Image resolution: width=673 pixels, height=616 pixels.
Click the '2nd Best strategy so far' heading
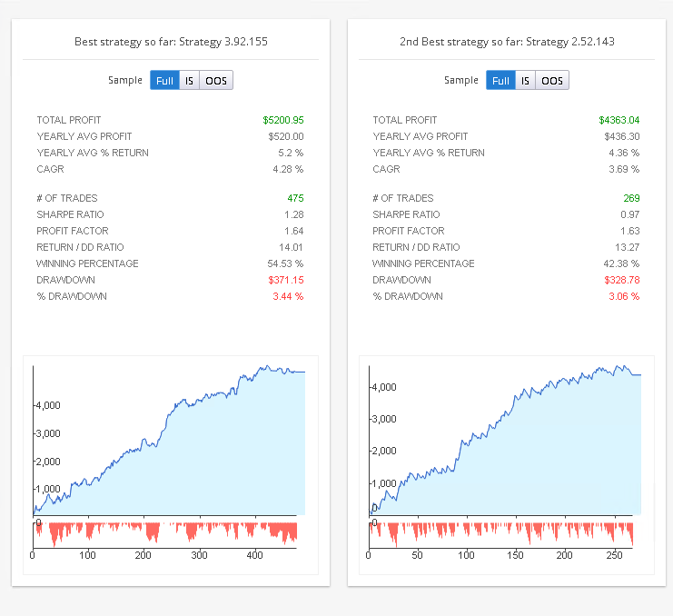pos(506,42)
